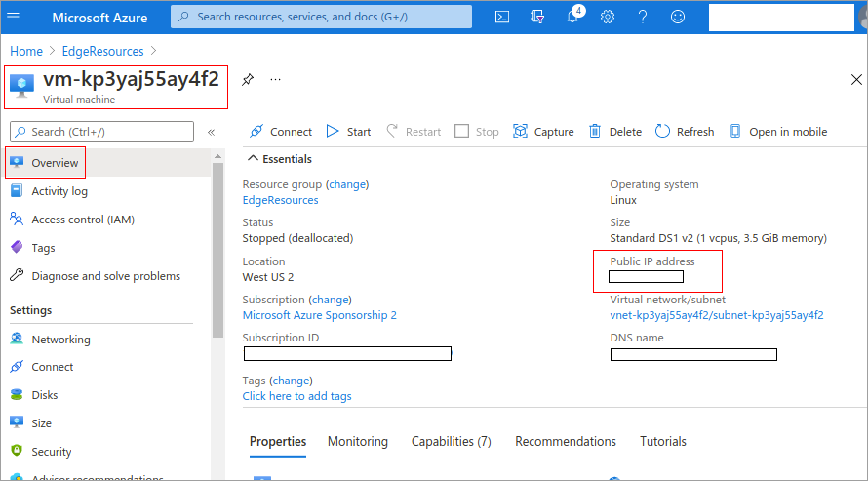View notifications with the bell icon
Screen dimensions: 868x481
(x=572, y=17)
